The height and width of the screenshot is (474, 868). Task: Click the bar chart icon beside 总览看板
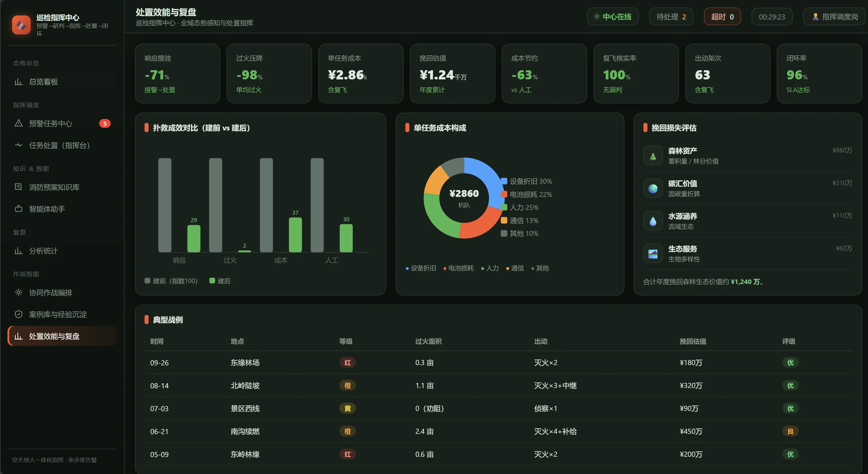pos(19,82)
